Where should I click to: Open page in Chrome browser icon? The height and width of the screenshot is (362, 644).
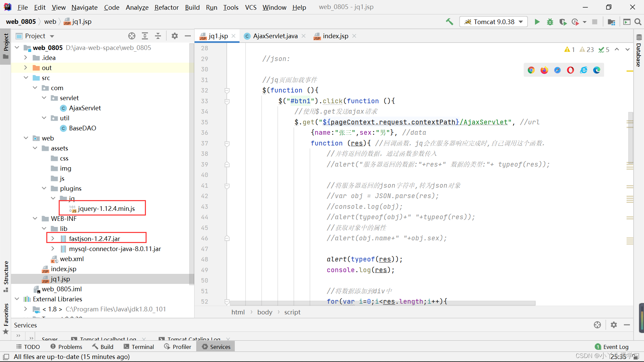(531, 70)
